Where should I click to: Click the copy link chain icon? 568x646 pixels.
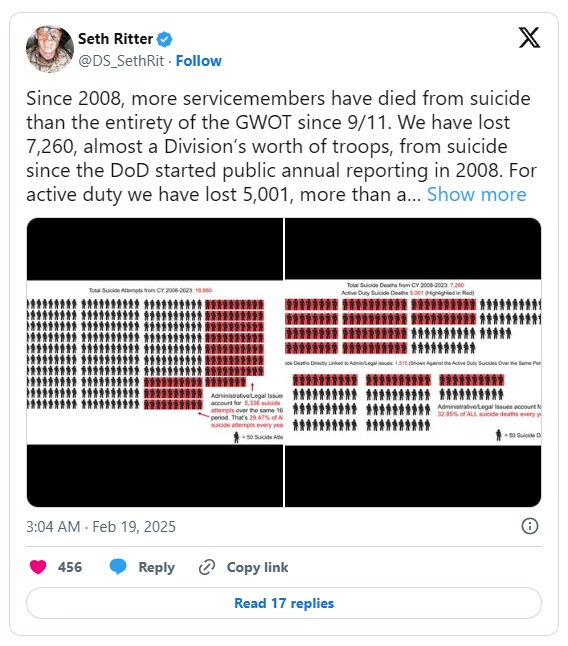pyautogui.click(x=207, y=567)
